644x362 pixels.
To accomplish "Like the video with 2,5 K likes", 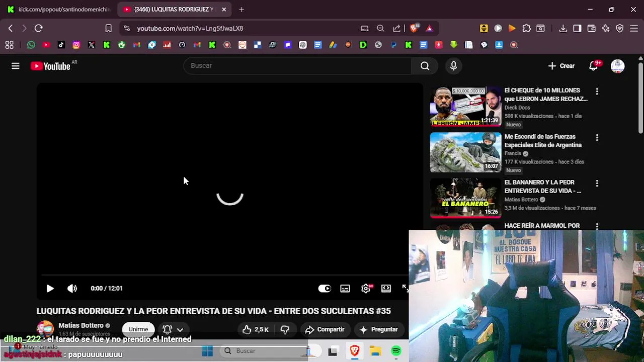I will tap(256, 329).
